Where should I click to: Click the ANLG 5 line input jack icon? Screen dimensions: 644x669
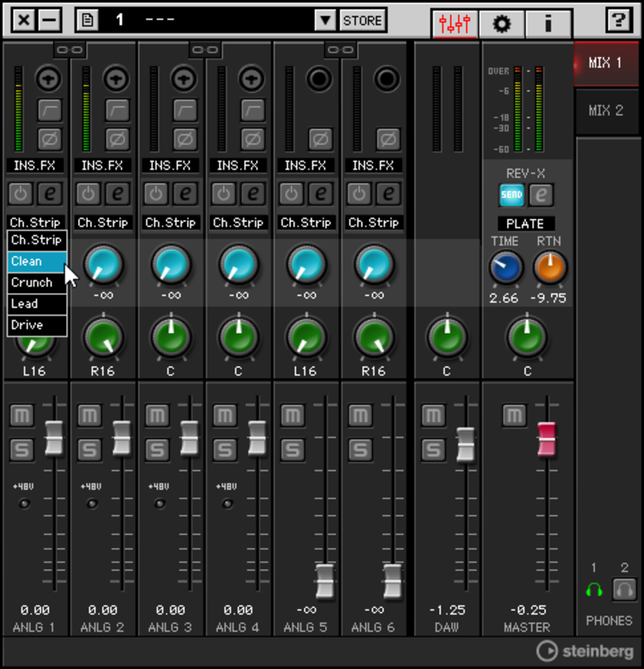(319, 79)
